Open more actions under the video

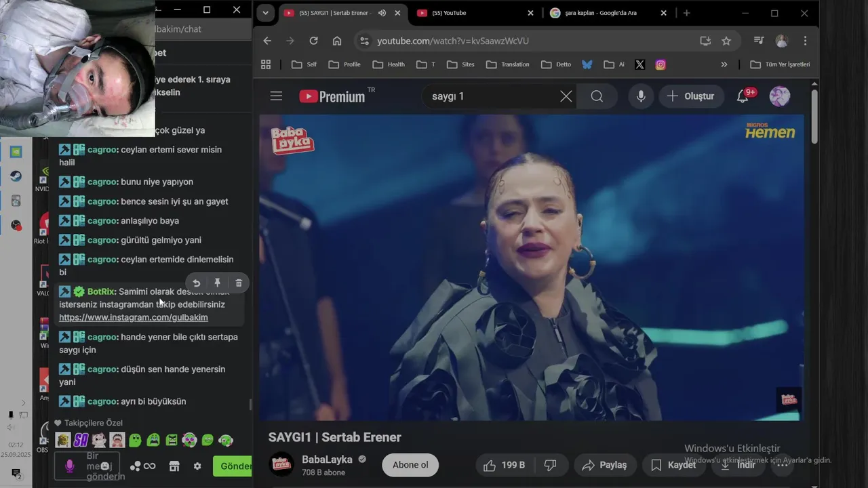(x=782, y=465)
